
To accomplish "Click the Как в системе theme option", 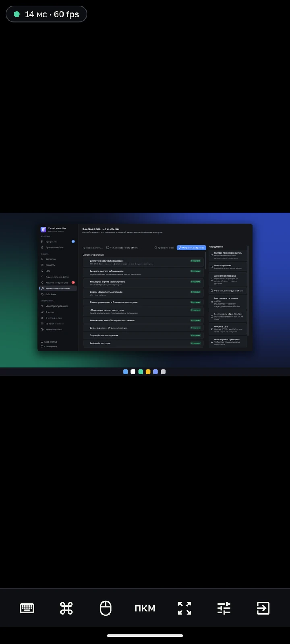I will point(49,342).
